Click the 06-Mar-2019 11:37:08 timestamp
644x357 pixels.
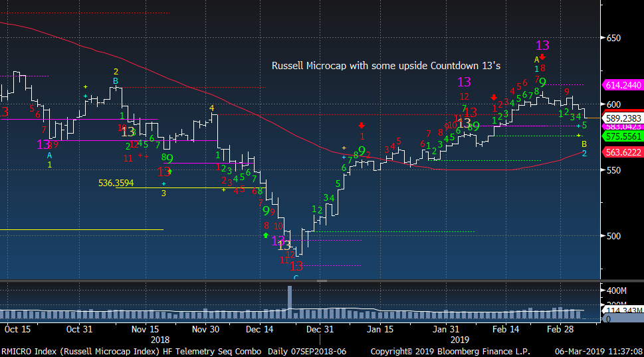click(598, 351)
